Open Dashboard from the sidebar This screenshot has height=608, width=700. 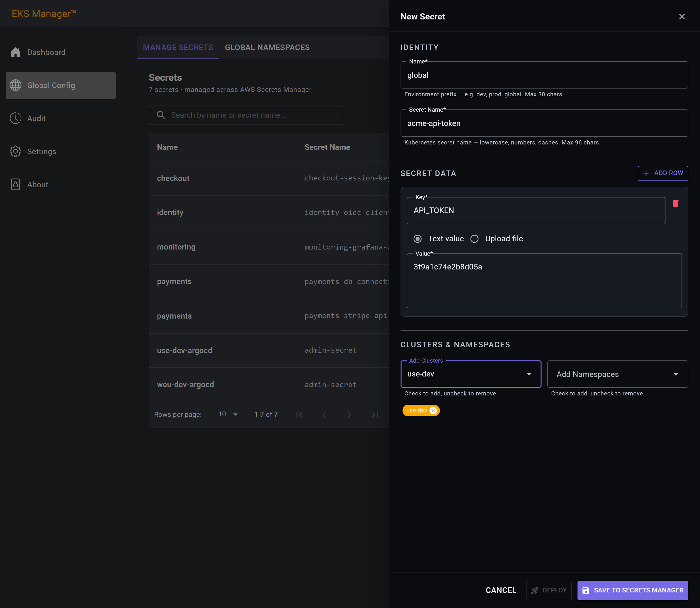[61, 52]
